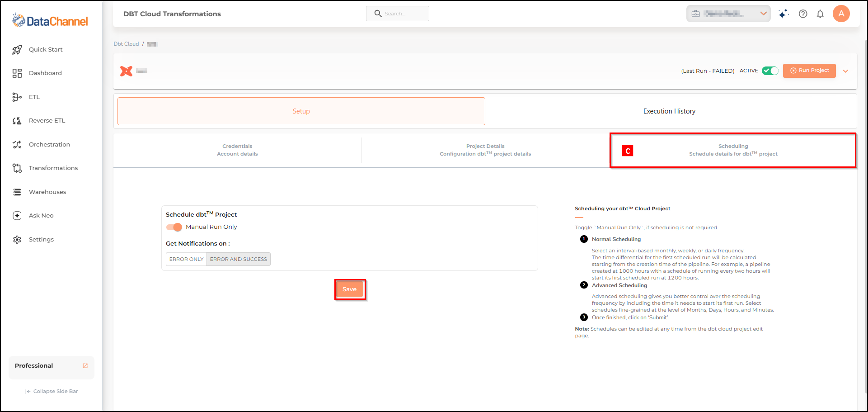Navigate to Dashboard in sidebar

pos(45,73)
